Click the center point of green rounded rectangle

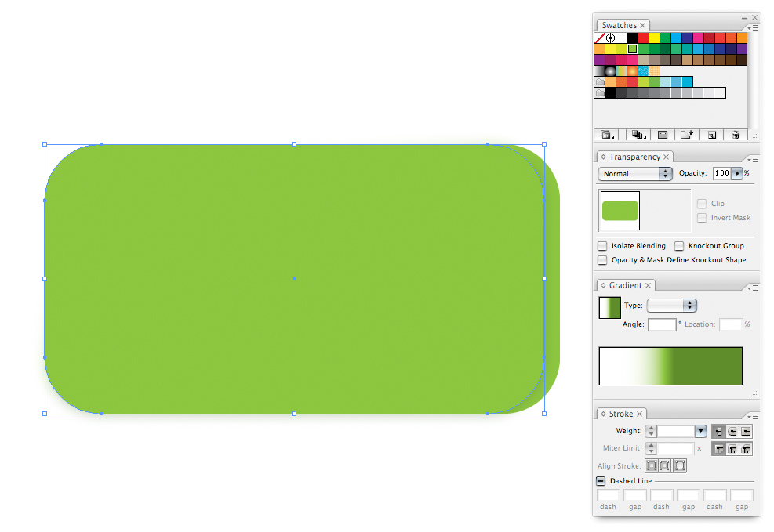point(294,279)
